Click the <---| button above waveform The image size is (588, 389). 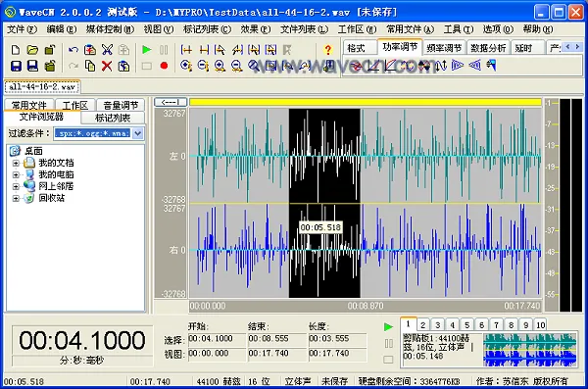171,102
